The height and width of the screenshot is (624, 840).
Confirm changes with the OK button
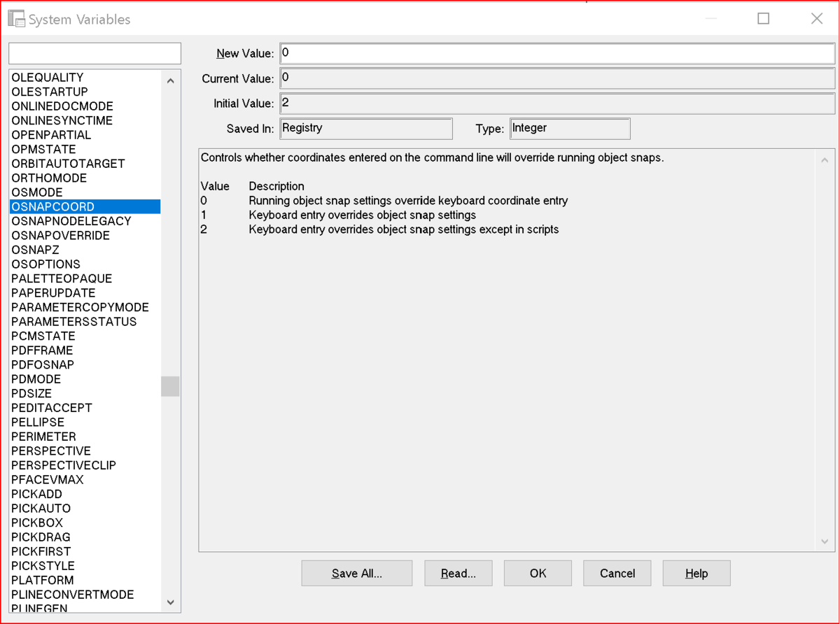pyautogui.click(x=538, y=573)
